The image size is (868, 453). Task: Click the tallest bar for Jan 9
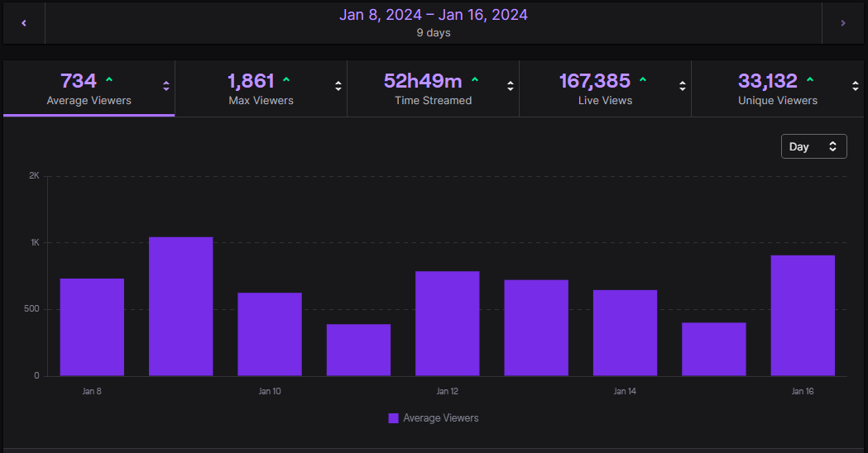click(x=181, y=307)
